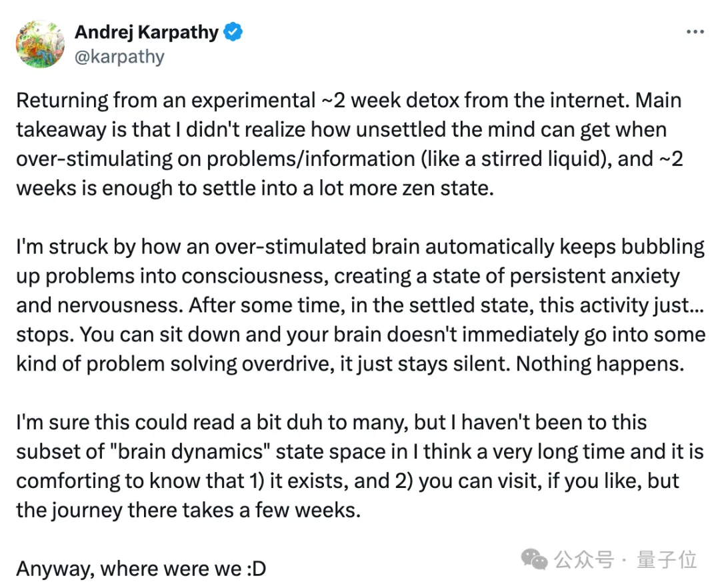Click the 量子位 account name

pyautogui.click(x=667, y=560)
